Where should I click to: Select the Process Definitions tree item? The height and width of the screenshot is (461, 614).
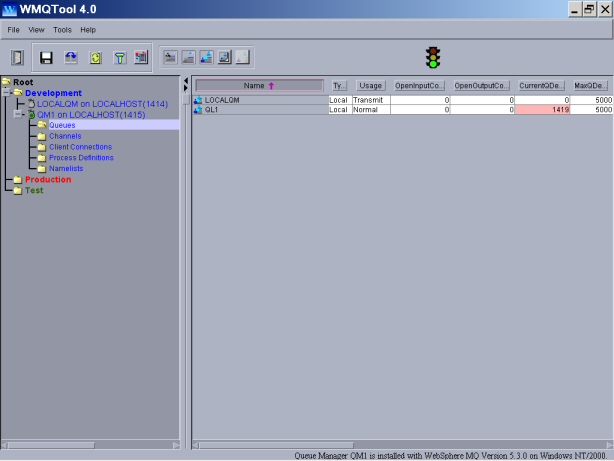[81, 158]
